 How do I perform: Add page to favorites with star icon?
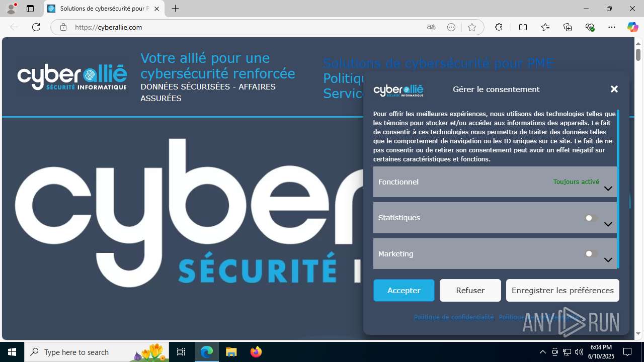(472, 27)
